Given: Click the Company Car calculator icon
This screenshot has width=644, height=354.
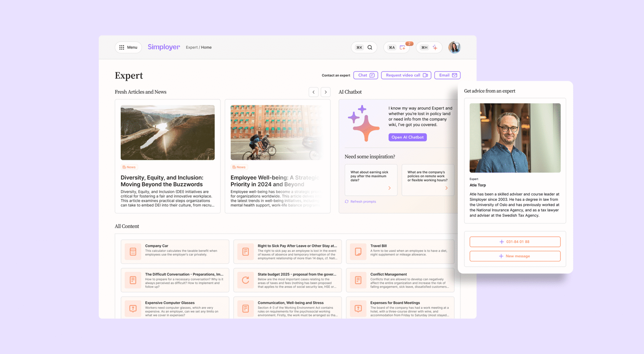Looking at the screenshot, I should pyautogui.click(x=133, y=252).
